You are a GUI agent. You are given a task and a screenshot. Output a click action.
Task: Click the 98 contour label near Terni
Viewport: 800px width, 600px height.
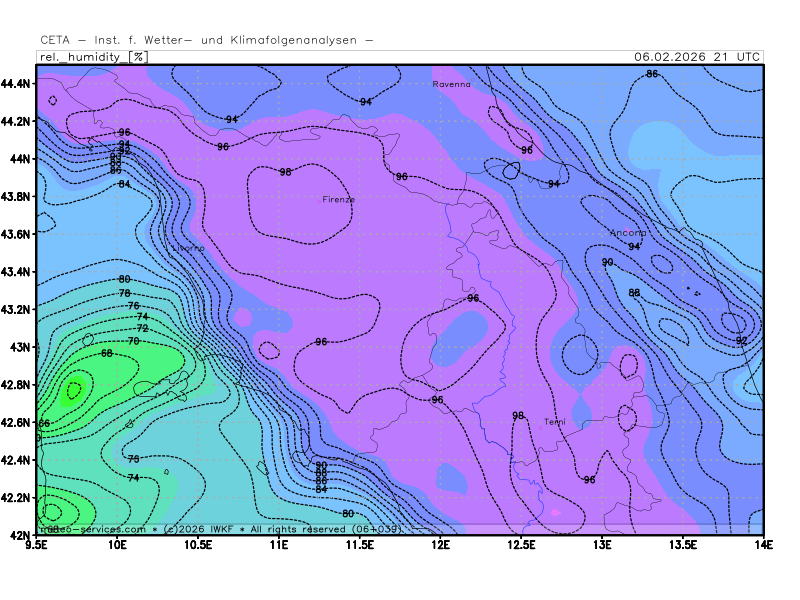click(x=518, y=416)
